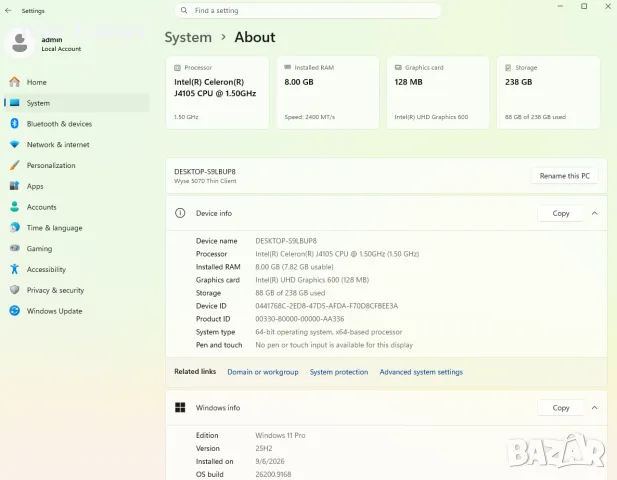The width and height of the screenshot is (617, 480).
Task: Click the Network wifi icon
Action: 15,144
